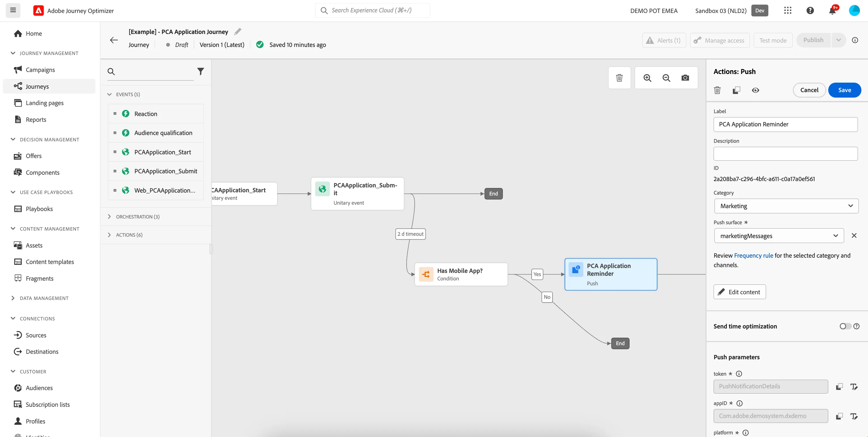Expand the Orchestration (3) section
868x437 pixels.
tap(109, 217)
